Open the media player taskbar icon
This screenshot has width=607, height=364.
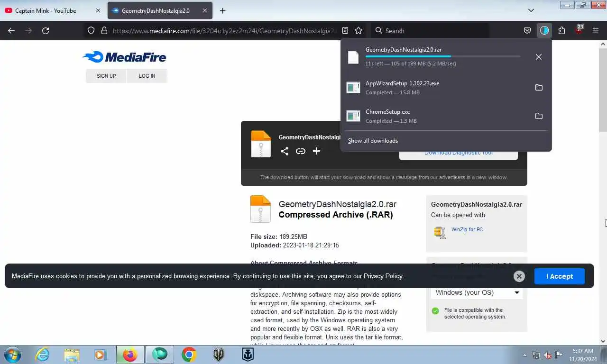[100, 355]
